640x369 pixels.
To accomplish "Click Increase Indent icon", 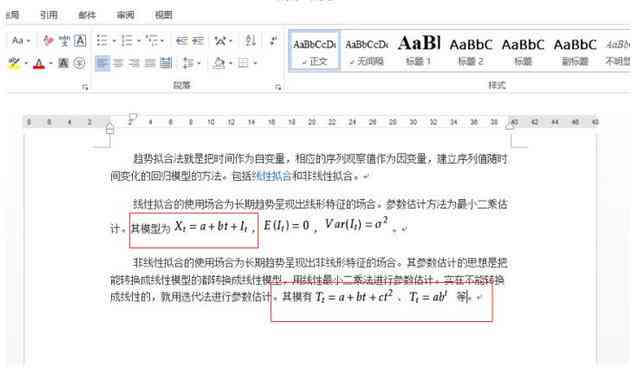I will tap(198, 40).
